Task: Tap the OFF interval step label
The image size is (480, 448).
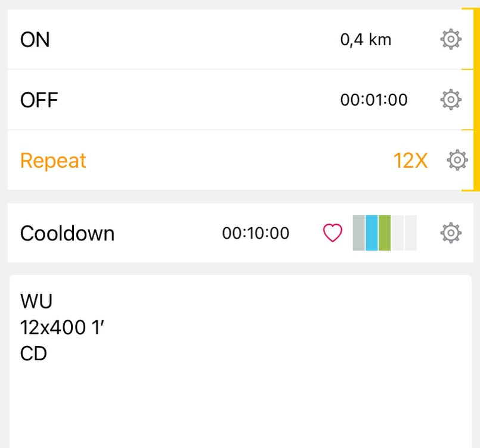Action: [x=39, y=100]
